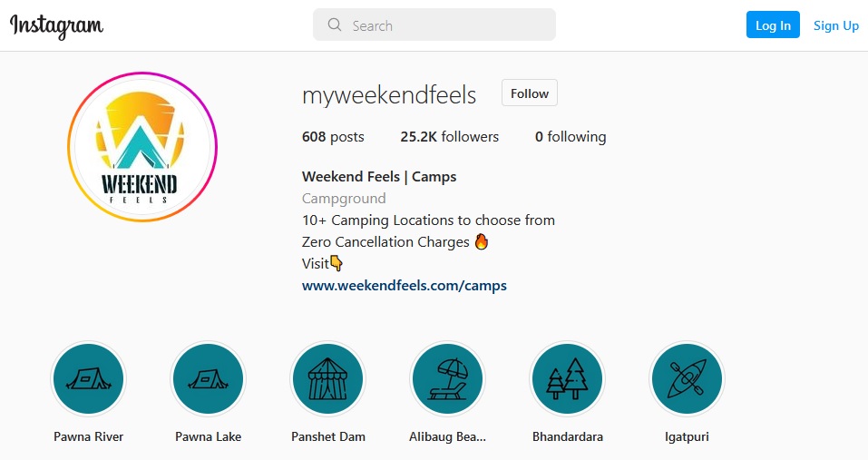View the 0 following list
The height and width of the screenshot is (460, 868).
click(570, 137)
